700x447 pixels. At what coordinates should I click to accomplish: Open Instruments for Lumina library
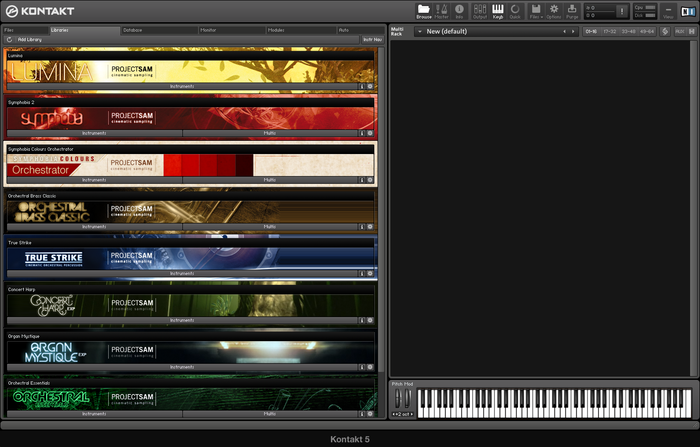point(180,87)
